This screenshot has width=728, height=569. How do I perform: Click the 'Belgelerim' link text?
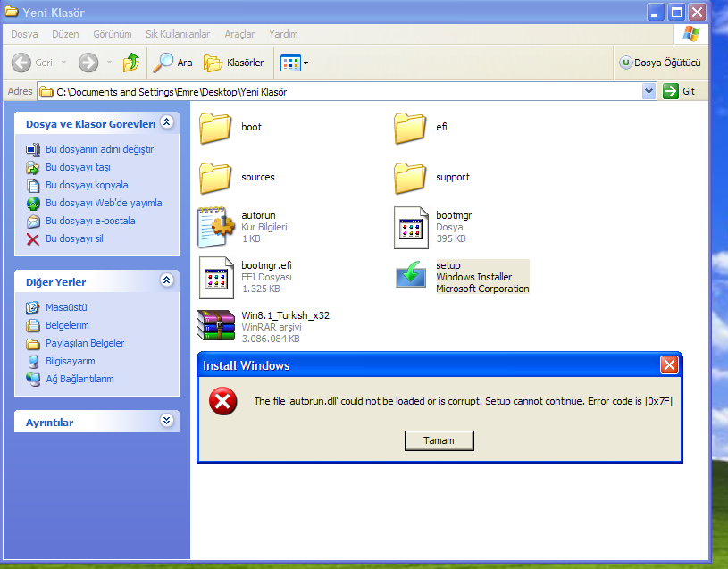[x=67, y=325]
